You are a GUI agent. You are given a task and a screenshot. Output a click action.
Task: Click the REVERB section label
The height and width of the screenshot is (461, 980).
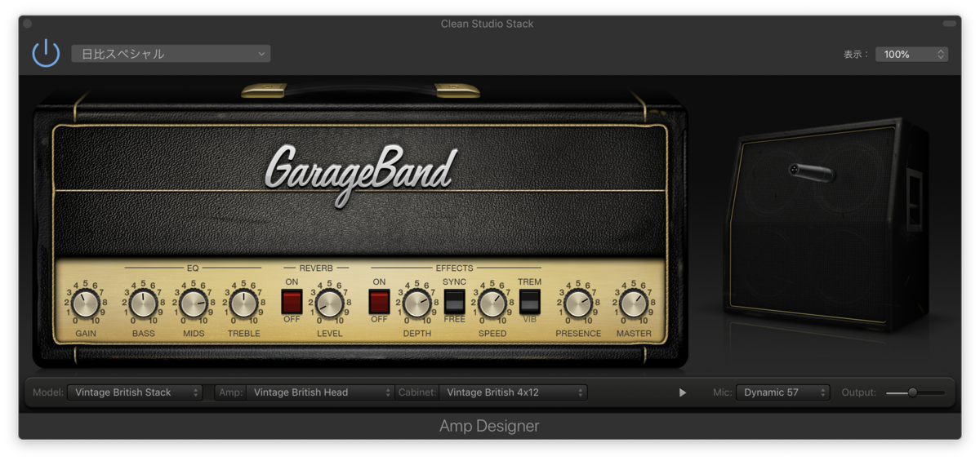click(x=316, y=267)
